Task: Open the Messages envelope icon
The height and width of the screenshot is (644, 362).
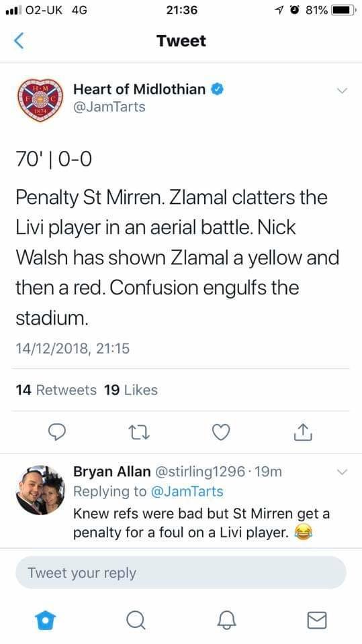Action: (x=317, y=620)
